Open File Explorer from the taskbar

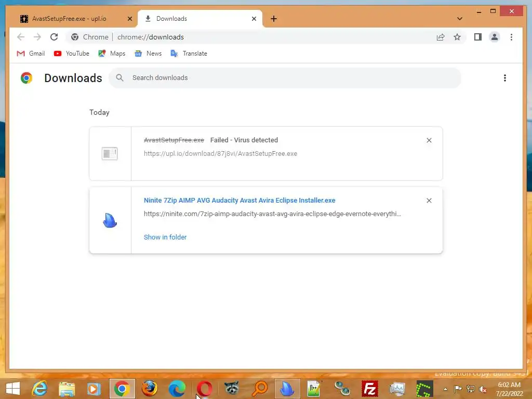coord(67,389)
